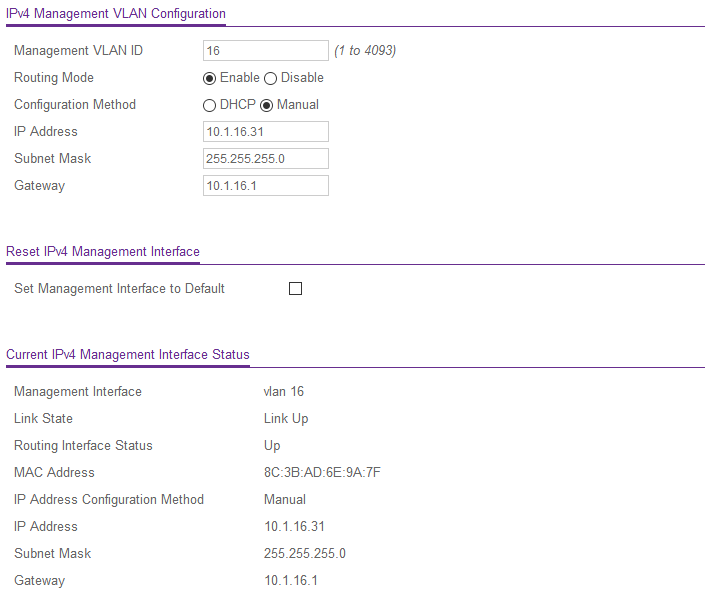The width and height of the screenshot is (705, 597).
Task: Click the 'vlan 16' management interface value
Action: [284, 391]
